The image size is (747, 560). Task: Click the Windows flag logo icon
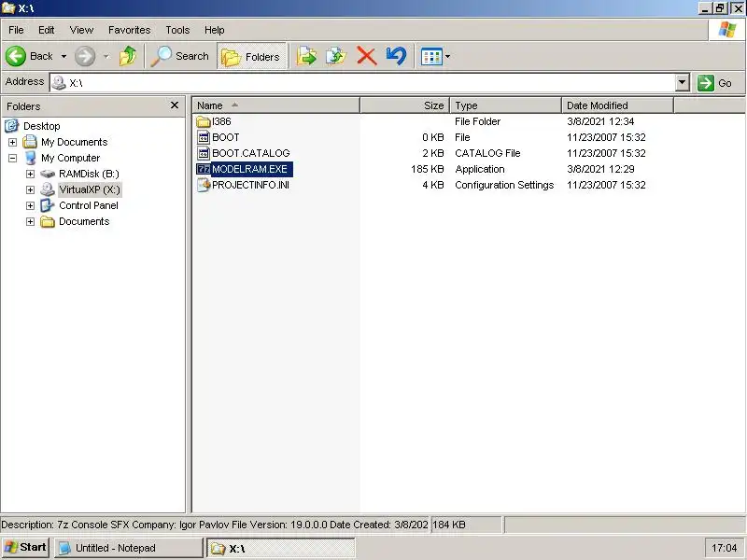coord(727,30)
